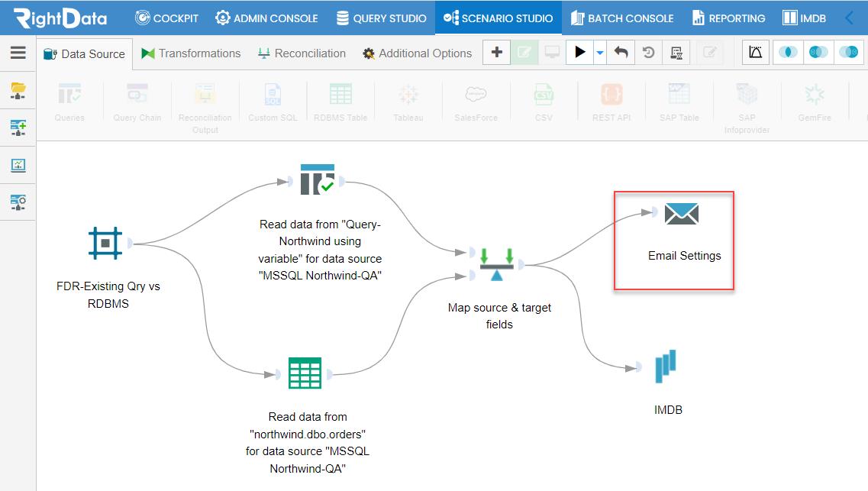Open BATCH CONSOLE from top navigation
Screen dimensions: 868x491
pos(622,18)
